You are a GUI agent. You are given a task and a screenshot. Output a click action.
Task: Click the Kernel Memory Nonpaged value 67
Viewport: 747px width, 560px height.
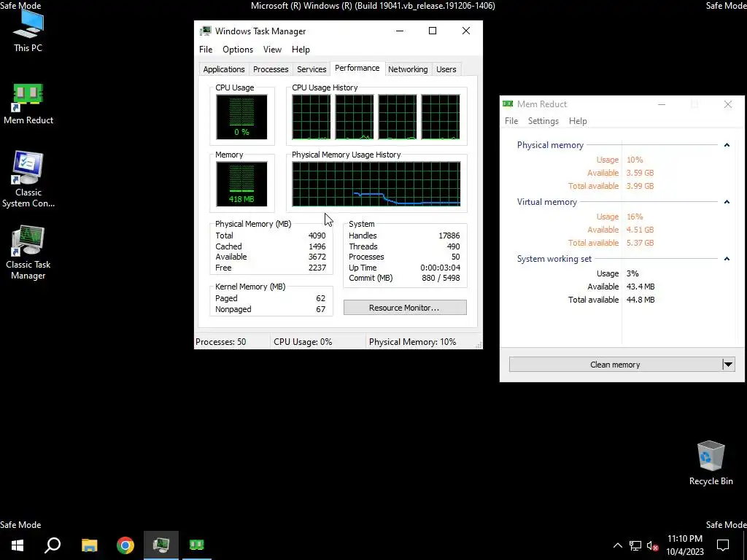[x=321, y=309]
